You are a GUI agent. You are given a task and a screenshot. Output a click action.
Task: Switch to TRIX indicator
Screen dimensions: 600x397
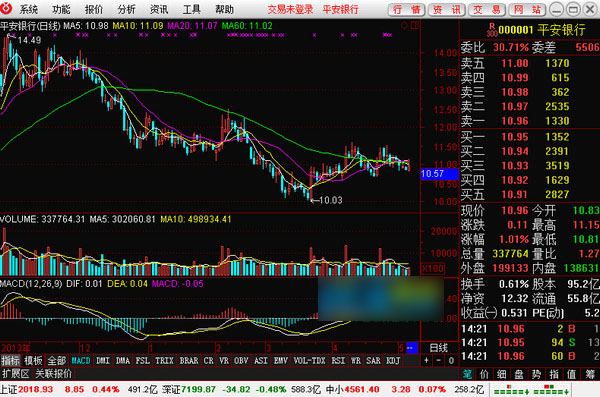pyautogui.click(x=165, y=361)
